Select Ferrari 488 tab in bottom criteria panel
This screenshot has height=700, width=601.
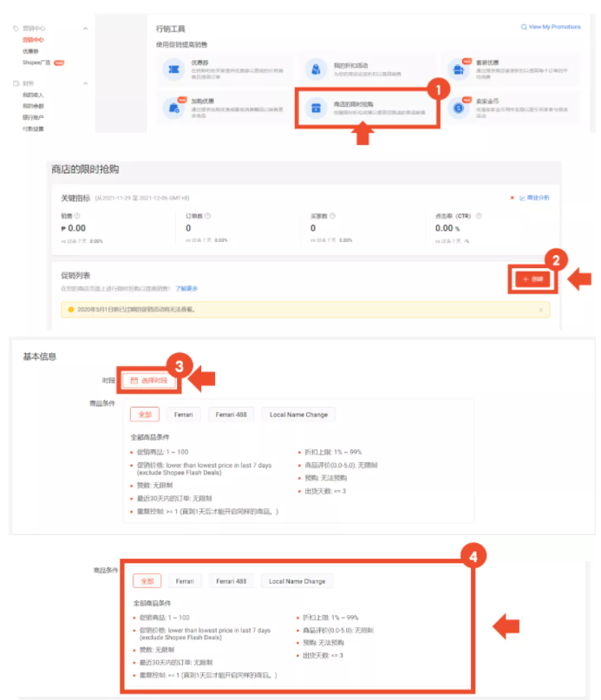coord(232,581)
